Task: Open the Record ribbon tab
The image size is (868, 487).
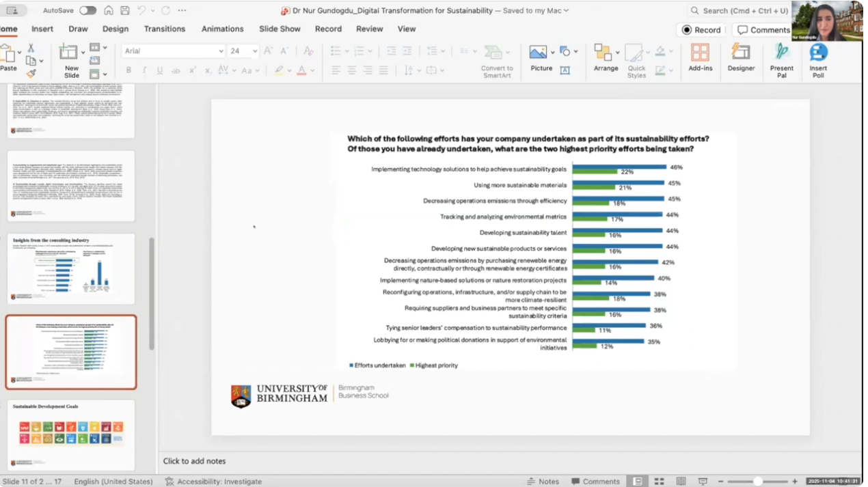Action: [328, 29]
